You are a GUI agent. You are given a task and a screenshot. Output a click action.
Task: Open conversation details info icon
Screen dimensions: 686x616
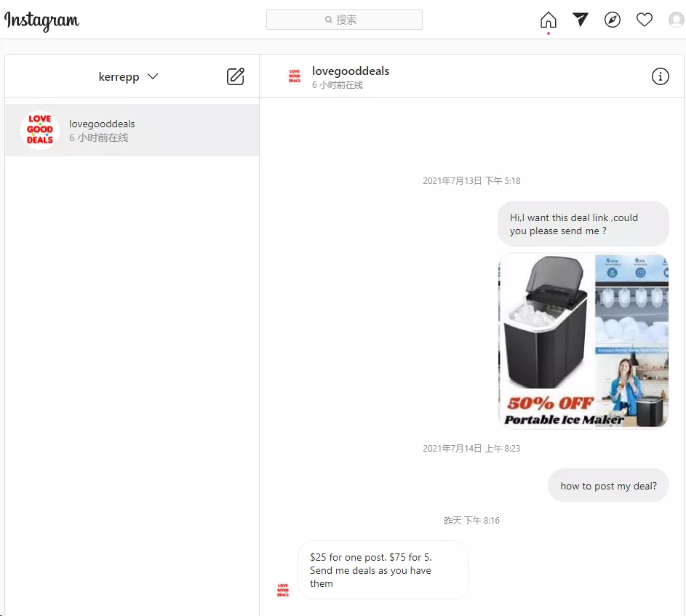tap(661, 76)
